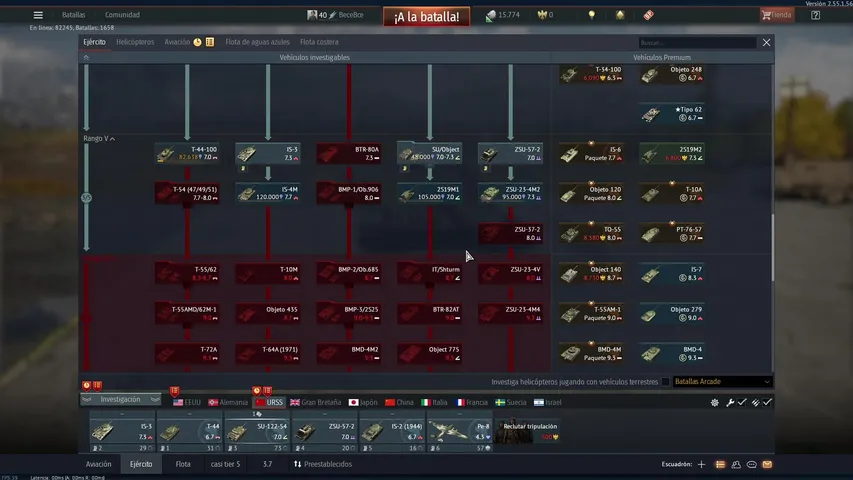Select the China nation flag
This screenshot has height=480, width=853.
pyautogui.click(x=399, y=403)
